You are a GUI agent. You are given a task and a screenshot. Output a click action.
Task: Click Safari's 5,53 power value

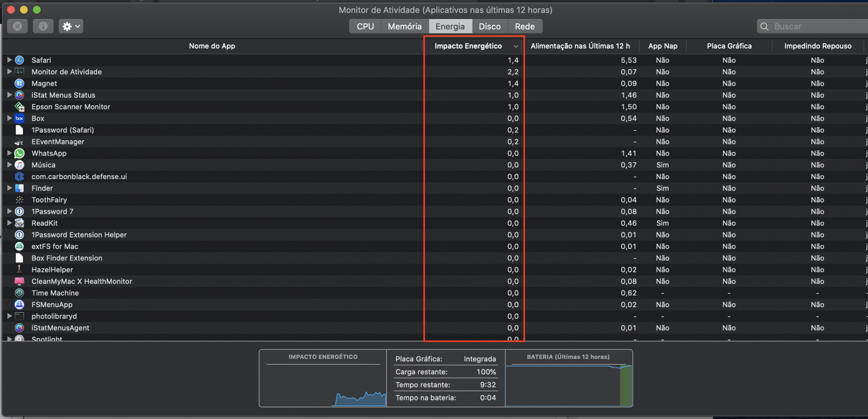point(628,60)
